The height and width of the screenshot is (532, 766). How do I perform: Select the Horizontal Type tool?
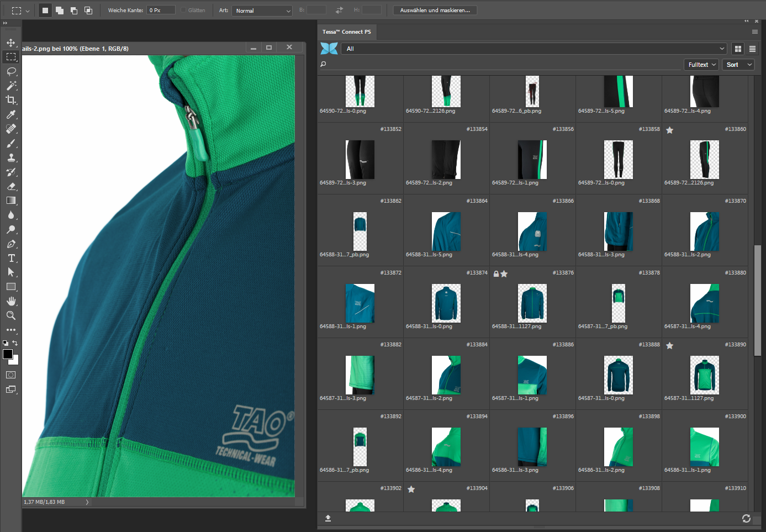point(10,258)
